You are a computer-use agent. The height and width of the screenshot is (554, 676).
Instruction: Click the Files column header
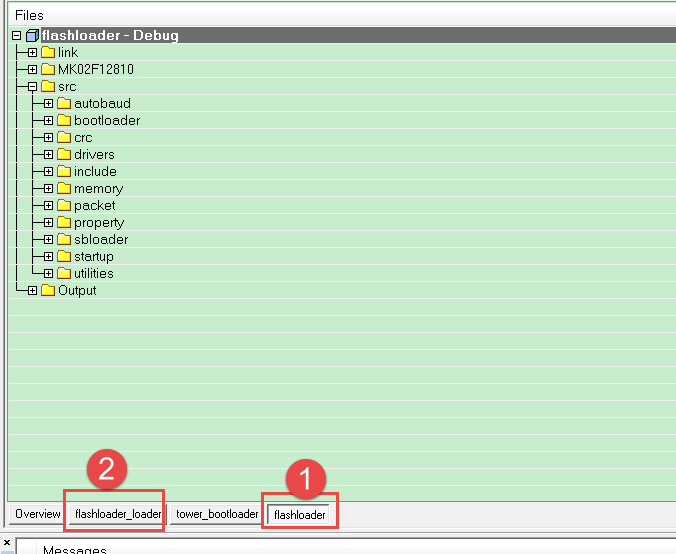click(x=342, y=16)
